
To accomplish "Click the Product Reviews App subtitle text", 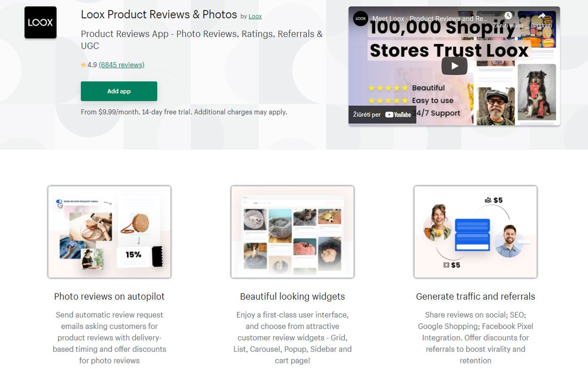I will [202, 39].
